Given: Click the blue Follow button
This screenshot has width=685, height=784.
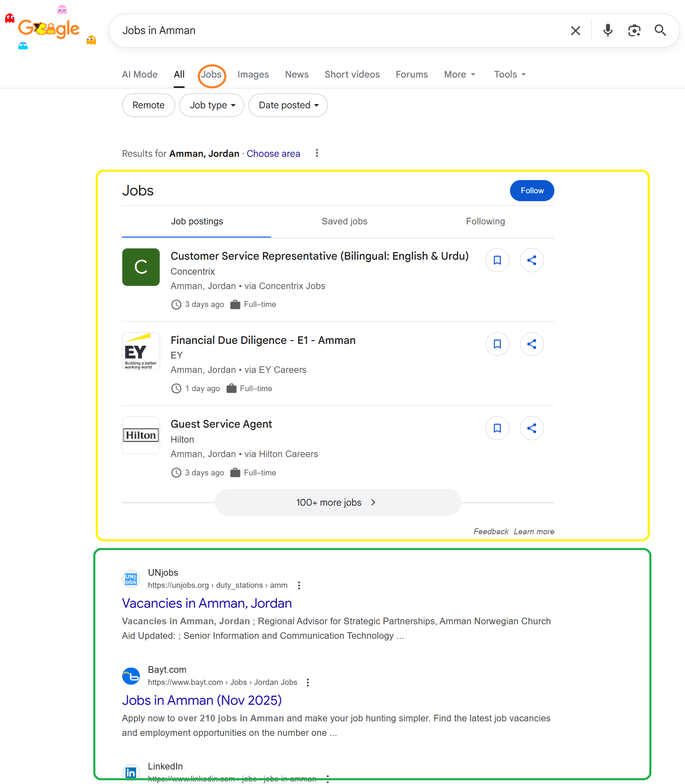Looking at the screenshot, I should click(532, 191).
